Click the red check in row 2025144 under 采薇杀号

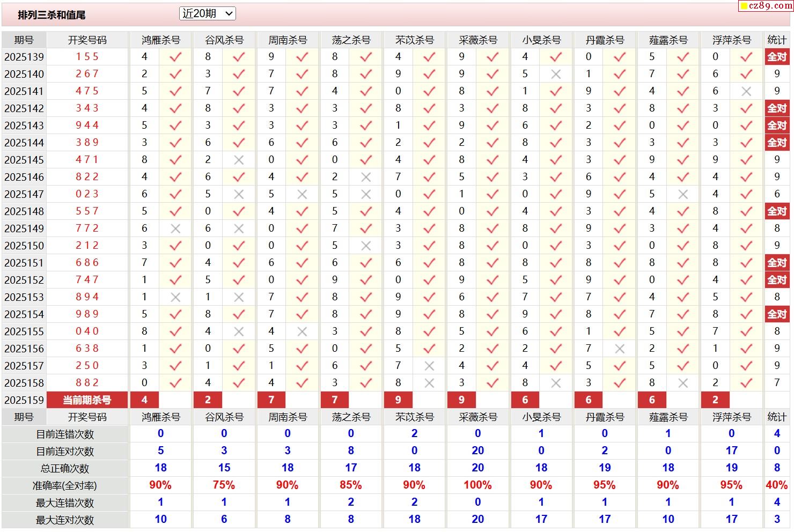[x=492, y=143]
